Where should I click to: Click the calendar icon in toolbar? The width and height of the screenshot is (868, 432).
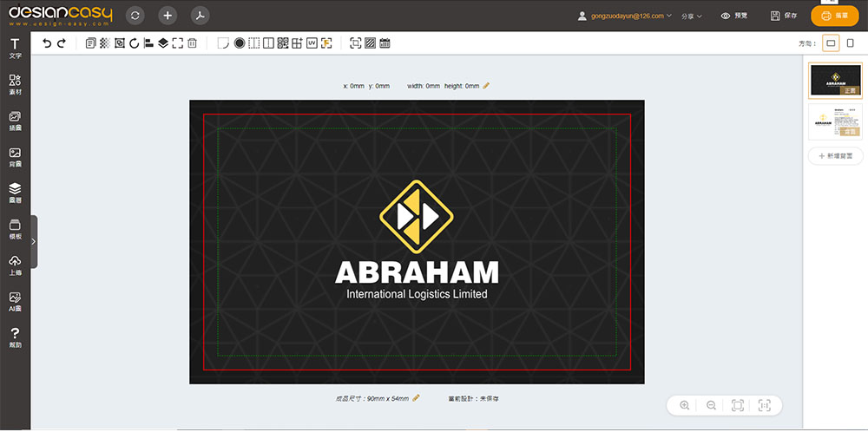[x=385, y=43]
